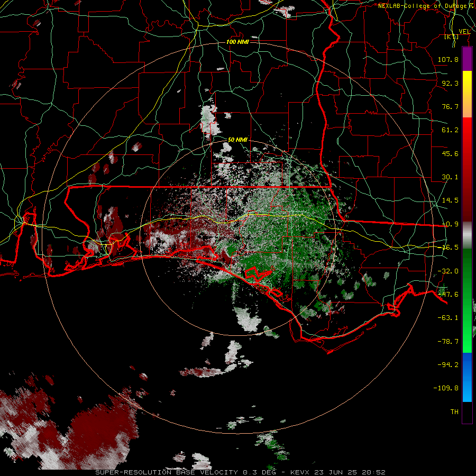Click the yellow-orange segment of the color bar
Image resolution: width=476 pixels, height=476 pixels.
pos(467,95)
